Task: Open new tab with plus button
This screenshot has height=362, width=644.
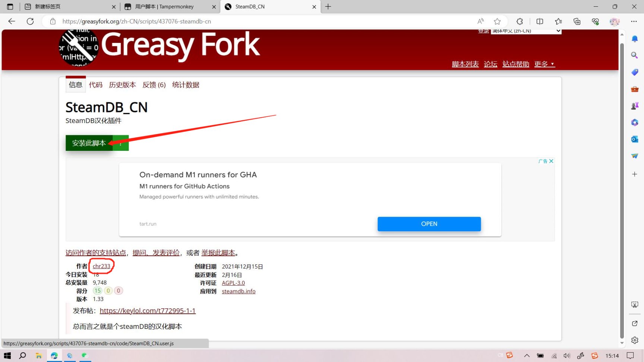Action: (x=328, y=7)
